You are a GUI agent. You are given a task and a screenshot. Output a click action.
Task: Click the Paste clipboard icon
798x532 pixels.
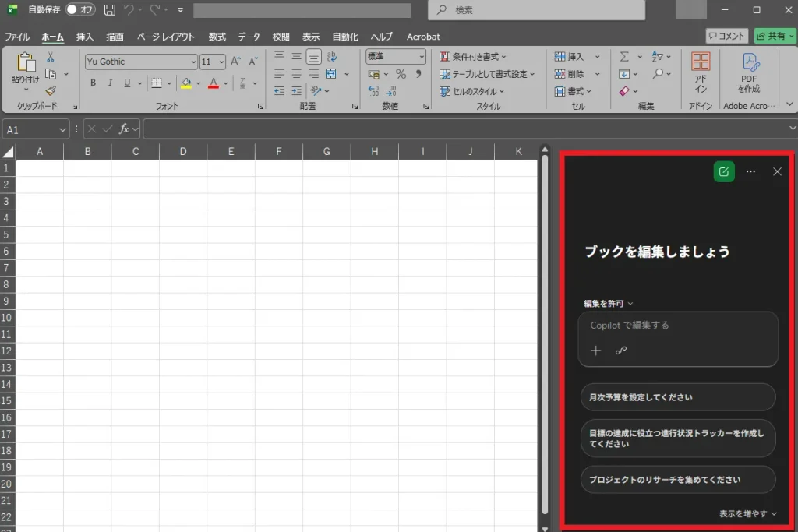pos(25,62)
